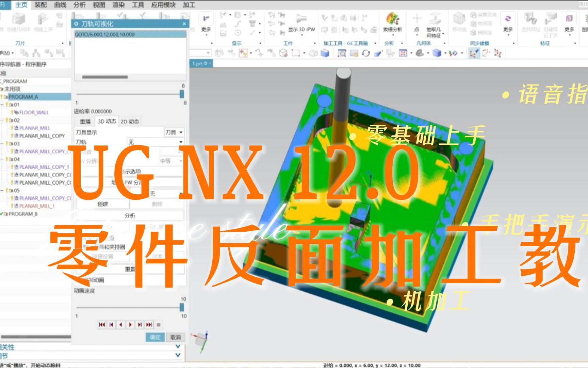588x368 pixels.
Task: Click the Create Geometry (创建几何体) icon
Action: (19, 19)
